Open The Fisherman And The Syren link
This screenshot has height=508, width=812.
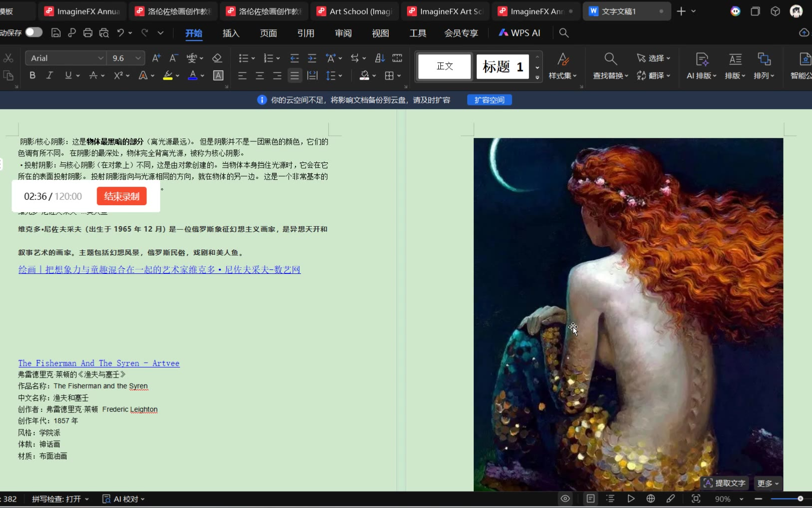coord(99,363)
